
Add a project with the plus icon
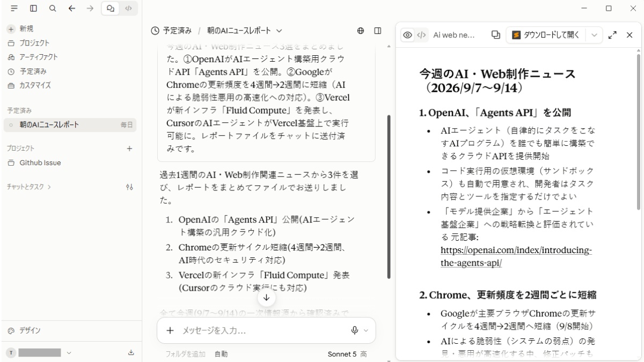129,149
